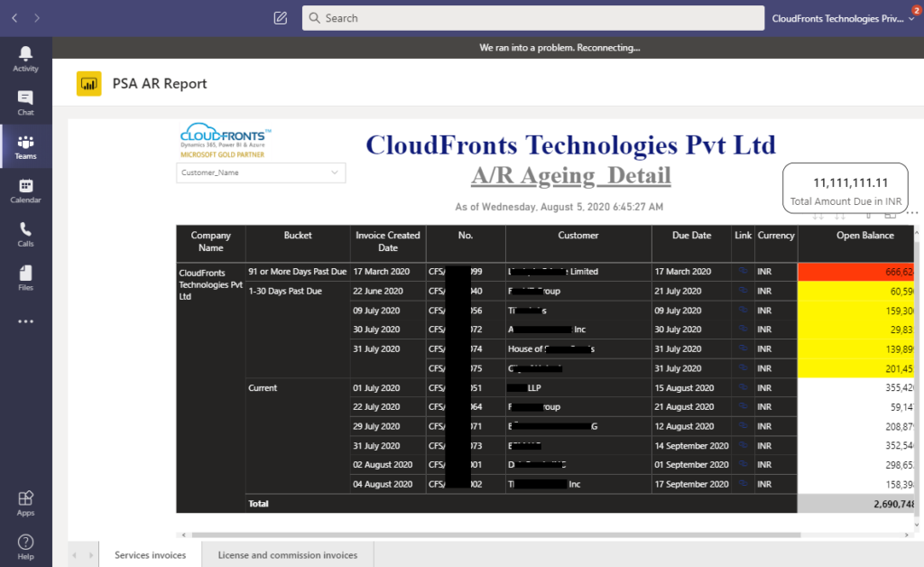Start a new chat with the compose icon
The height and width of the screenshot is (567, 924).
point(281,18)
